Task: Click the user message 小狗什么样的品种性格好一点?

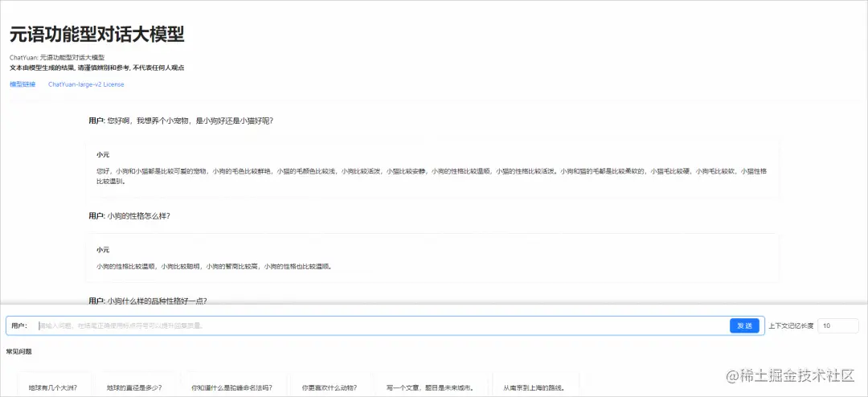Action: point(148,301)
